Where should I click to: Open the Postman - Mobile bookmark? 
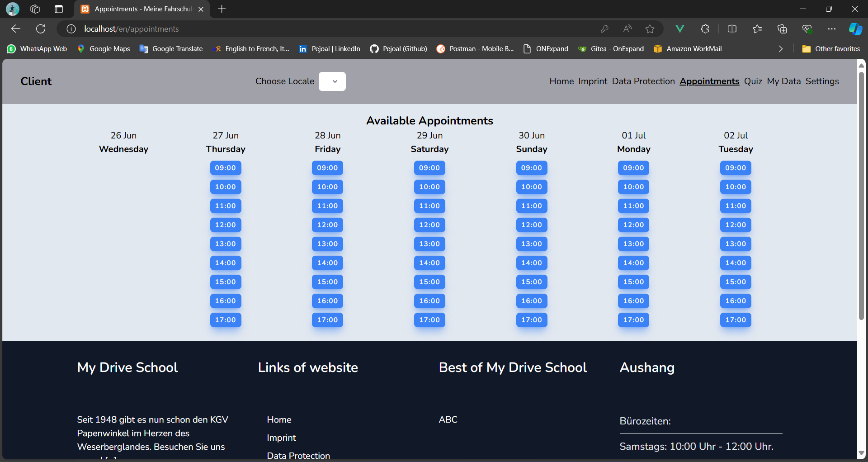click(475, 48)
